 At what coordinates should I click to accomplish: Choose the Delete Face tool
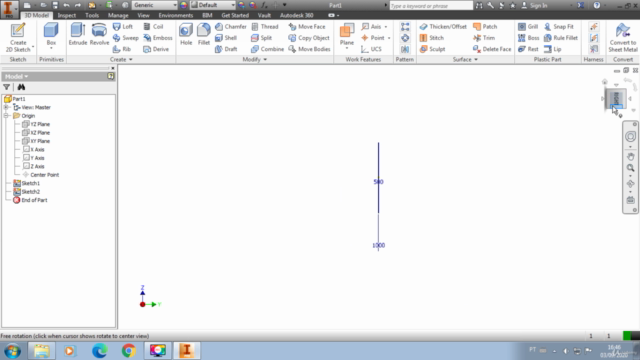[x=492, y=49]
